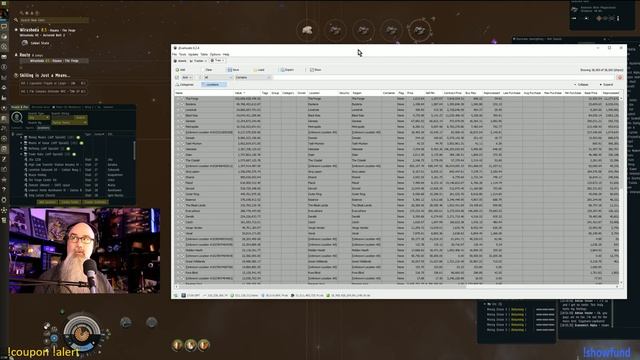Click the Export toolbar button
The height and width of the screenshot is (360, 640).
pos(287,70)
